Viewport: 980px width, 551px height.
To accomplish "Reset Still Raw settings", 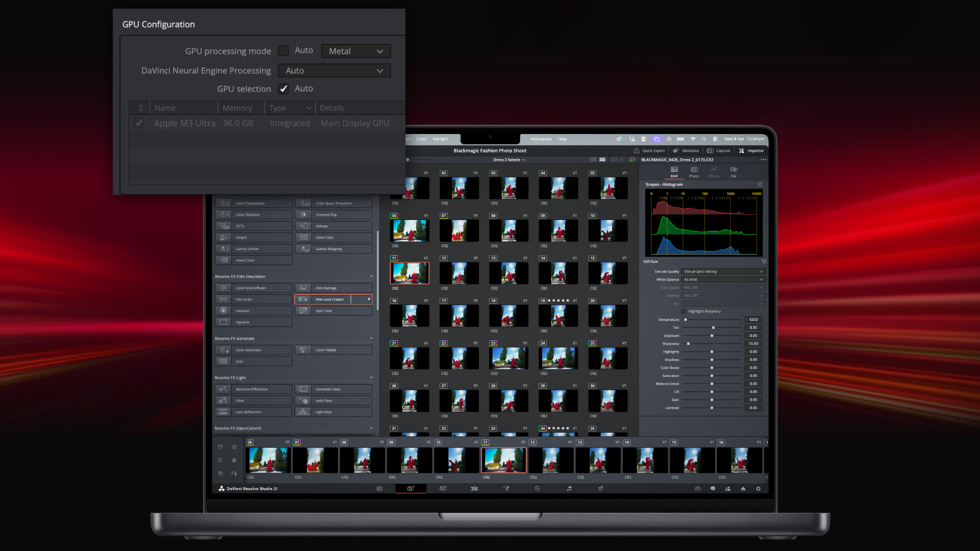I will pyautogui.click(x=764, y=261).
